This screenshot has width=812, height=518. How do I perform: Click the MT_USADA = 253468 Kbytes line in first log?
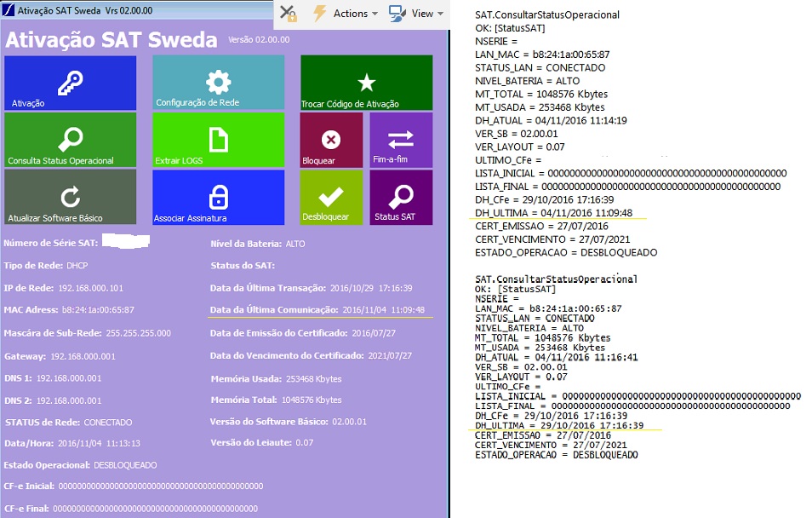540,107
